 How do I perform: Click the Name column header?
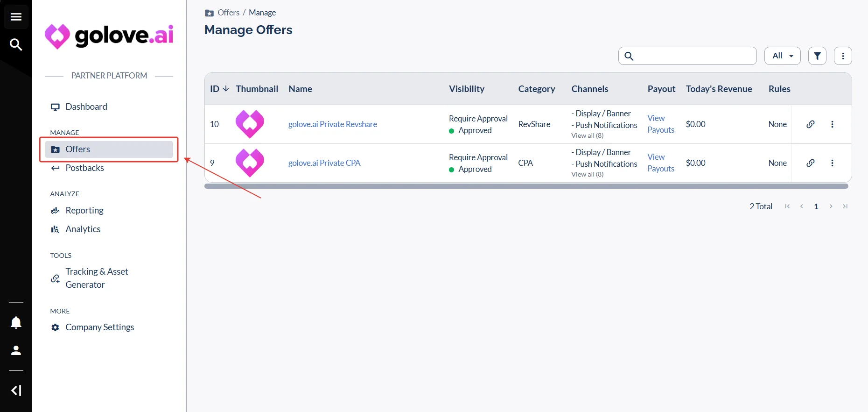[301, 89]
